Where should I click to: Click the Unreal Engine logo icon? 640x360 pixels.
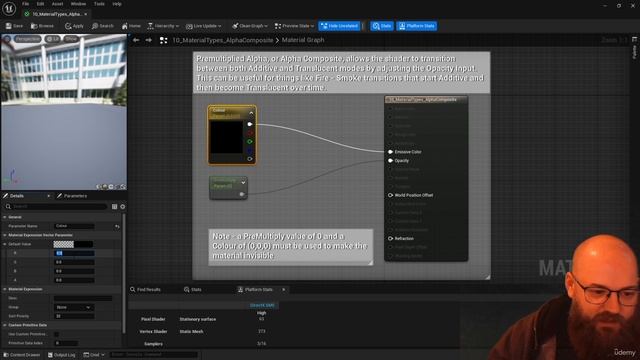(9, 8)
